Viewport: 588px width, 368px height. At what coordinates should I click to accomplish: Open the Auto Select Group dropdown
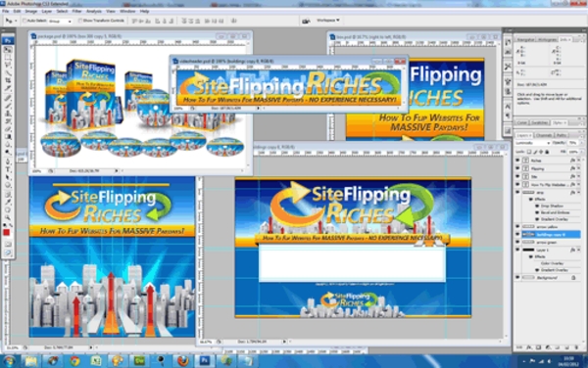60,22
